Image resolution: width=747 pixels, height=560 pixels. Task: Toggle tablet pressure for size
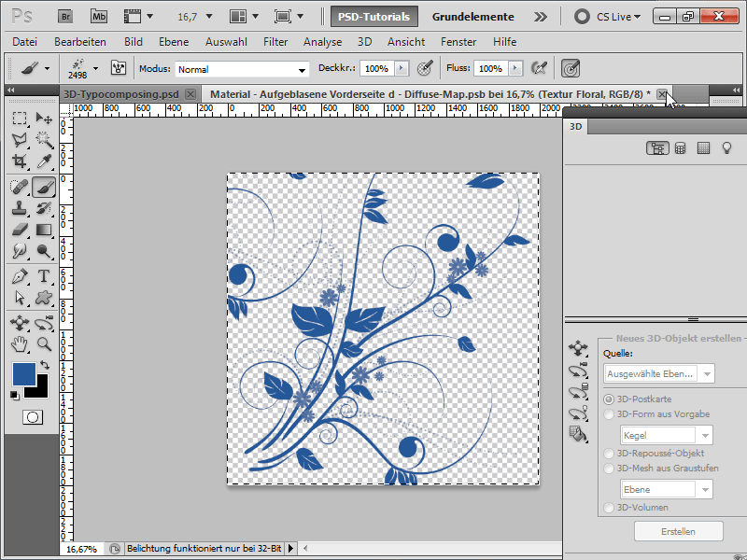coord(571,68)
